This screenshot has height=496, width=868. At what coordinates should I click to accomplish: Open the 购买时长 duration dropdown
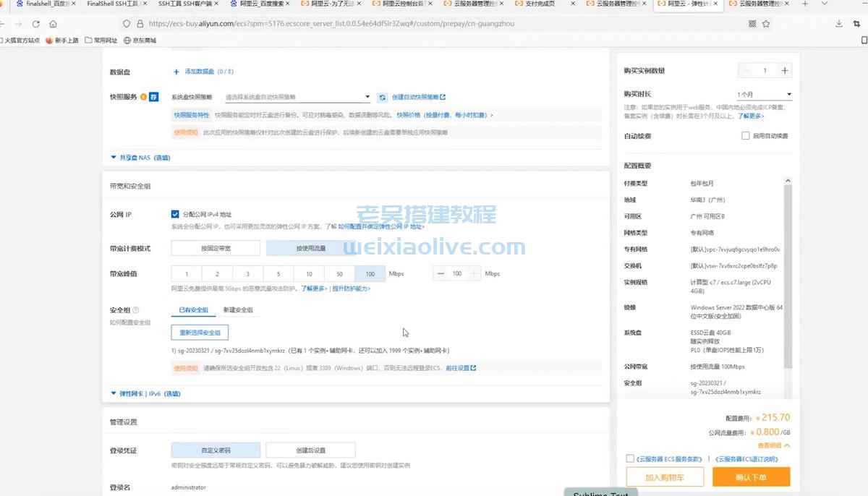click(764, 95)
